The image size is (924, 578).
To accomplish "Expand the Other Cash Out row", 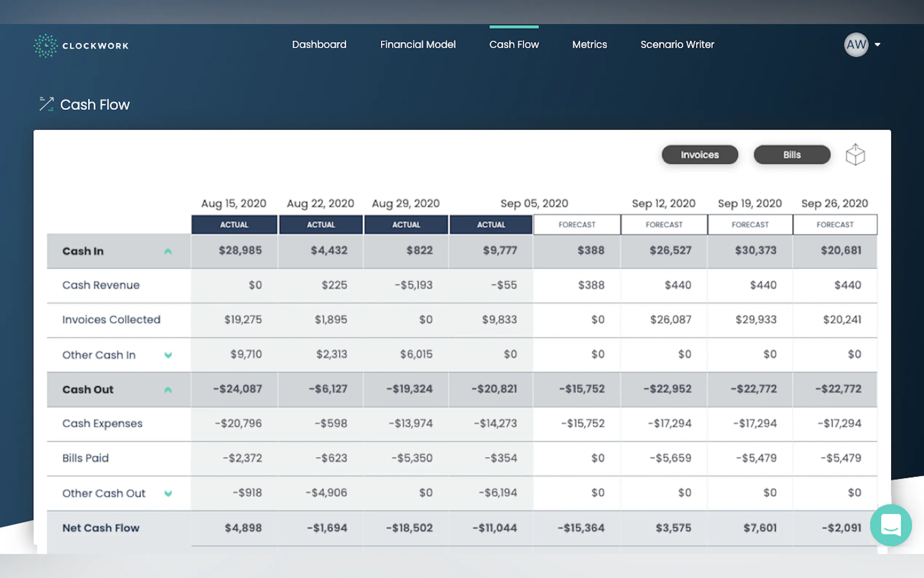I will [168, 494].
